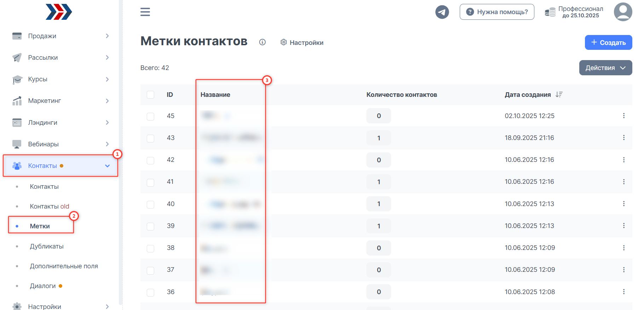Tick the select-all checkbox in table header
Viewport: 644px width, 310px height.
(150, 95)
